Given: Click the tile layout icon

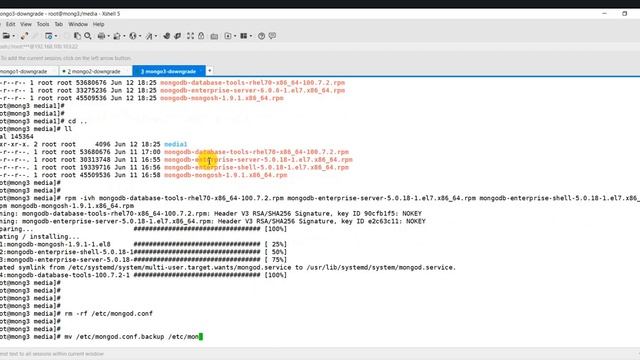Looking at the screenshot, I should (x=244, y=36).
